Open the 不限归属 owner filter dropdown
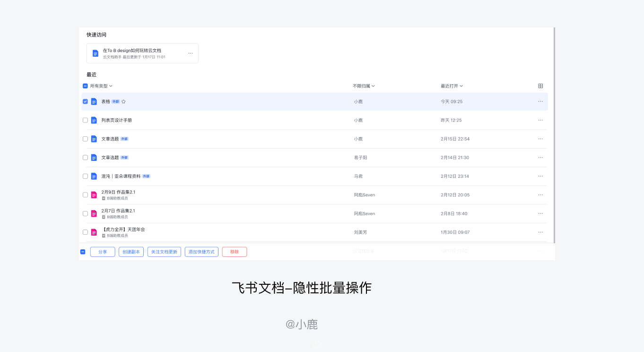 pyautogui.click(x=364, y=86)
